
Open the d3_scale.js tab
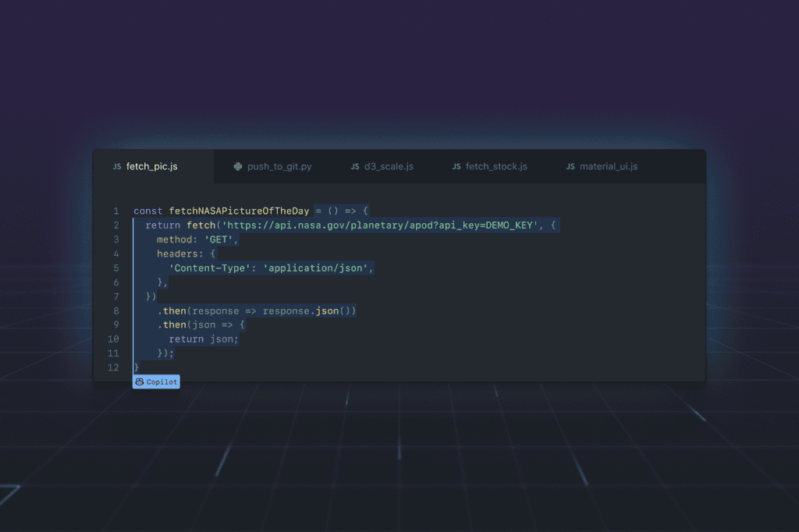coord(389,166)
